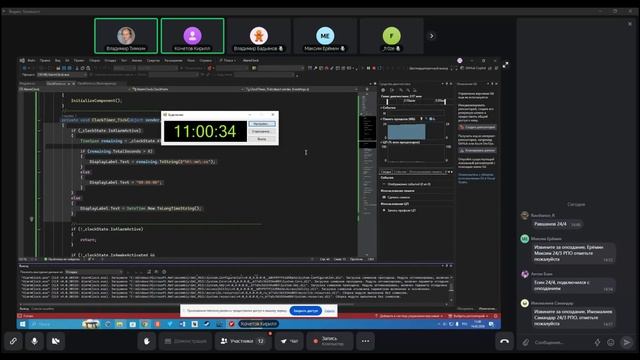Copy the meeting link icon

tap(13, 341)
